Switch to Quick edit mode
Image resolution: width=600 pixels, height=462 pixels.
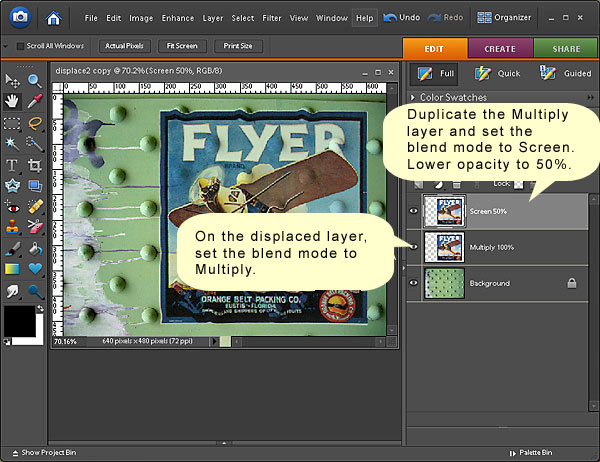497,73
